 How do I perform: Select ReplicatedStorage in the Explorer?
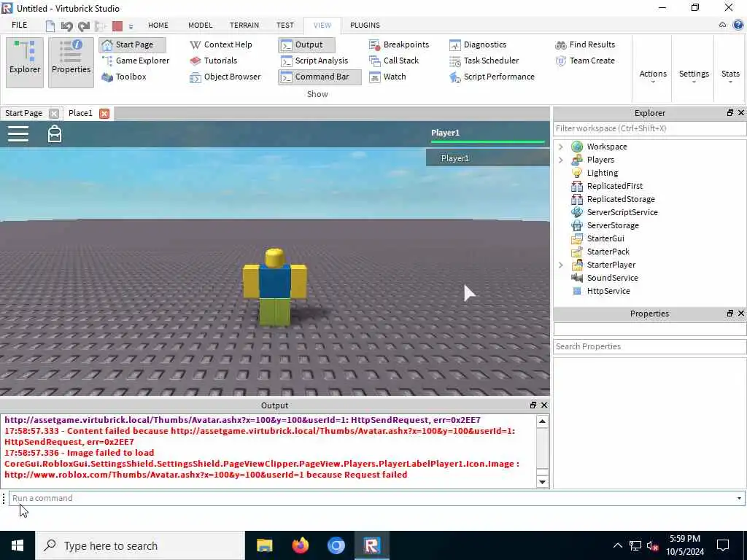tap(621, 199)
